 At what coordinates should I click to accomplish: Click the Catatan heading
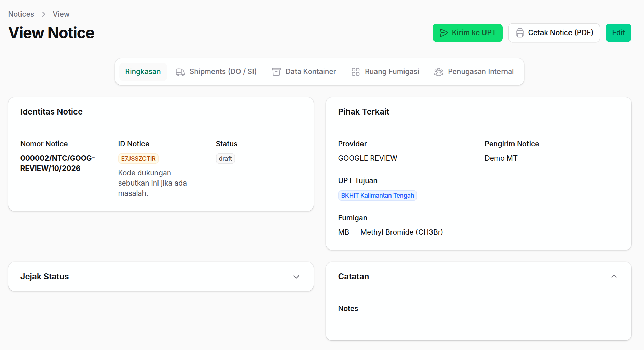point(353,277)
